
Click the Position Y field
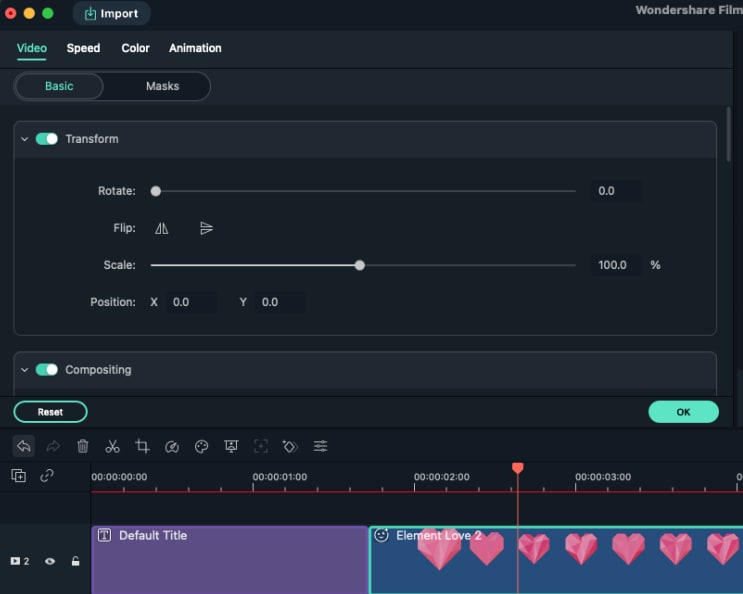(x=281, y=302)
